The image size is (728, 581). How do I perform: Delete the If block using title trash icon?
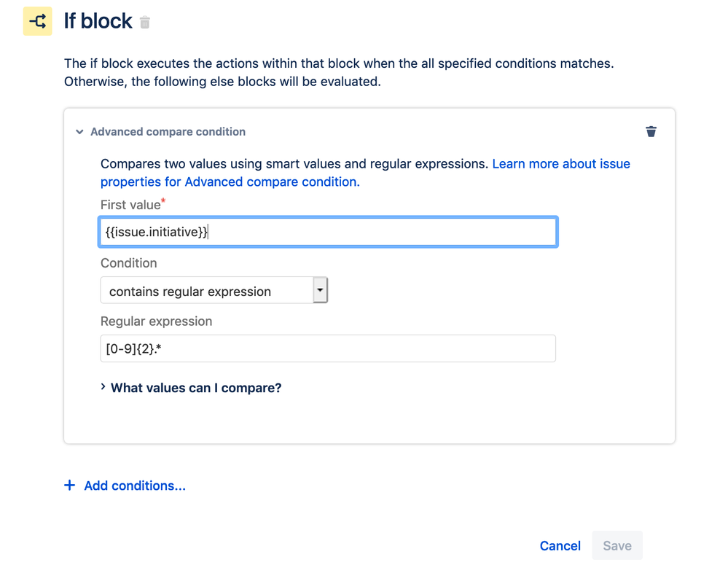[145, 23]
